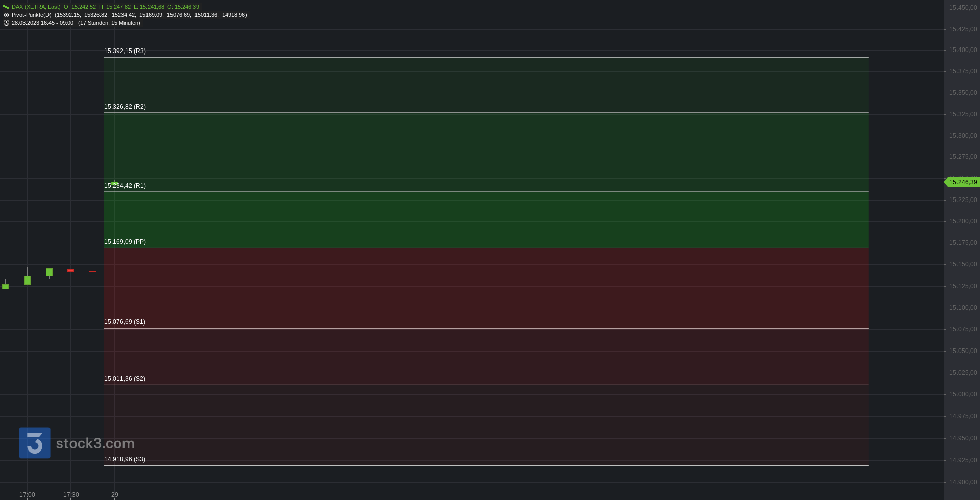Screen dimensions: 980x500
Task: Click the Pivot-Punkte indicator circle icon
Action: click(x=6, y=15)
